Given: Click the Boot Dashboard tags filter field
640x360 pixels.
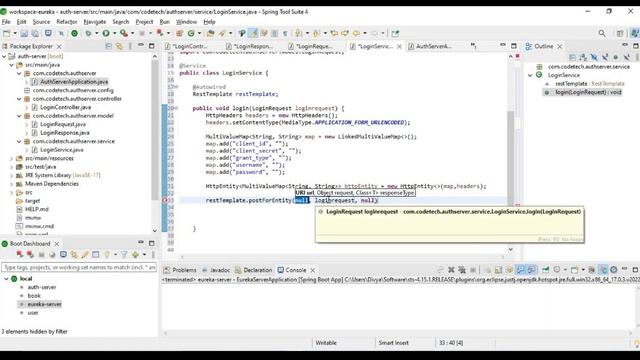Looking at the screenshot, I should point(79,267).
